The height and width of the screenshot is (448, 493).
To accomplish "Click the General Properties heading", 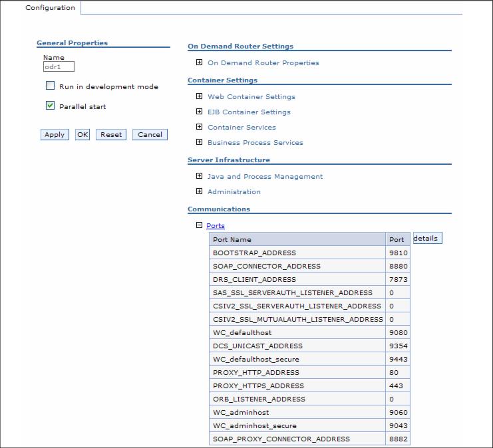I will point(72,43).
